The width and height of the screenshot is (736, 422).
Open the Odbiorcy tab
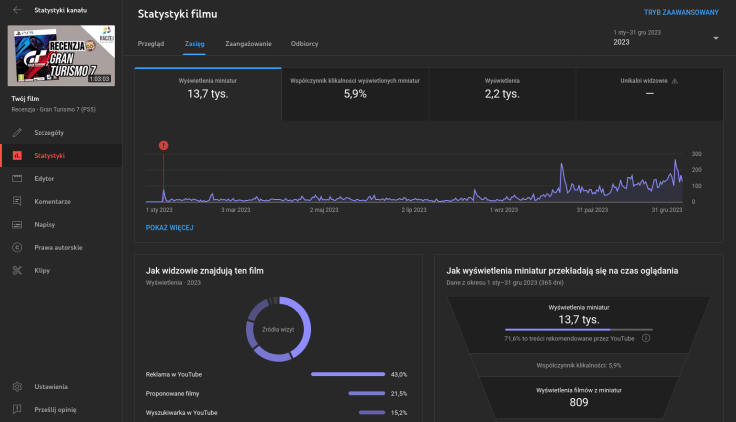[304, 45]
